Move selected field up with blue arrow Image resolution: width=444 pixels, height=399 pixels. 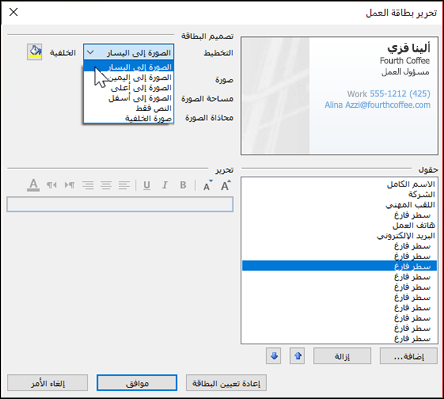point(297,356)
